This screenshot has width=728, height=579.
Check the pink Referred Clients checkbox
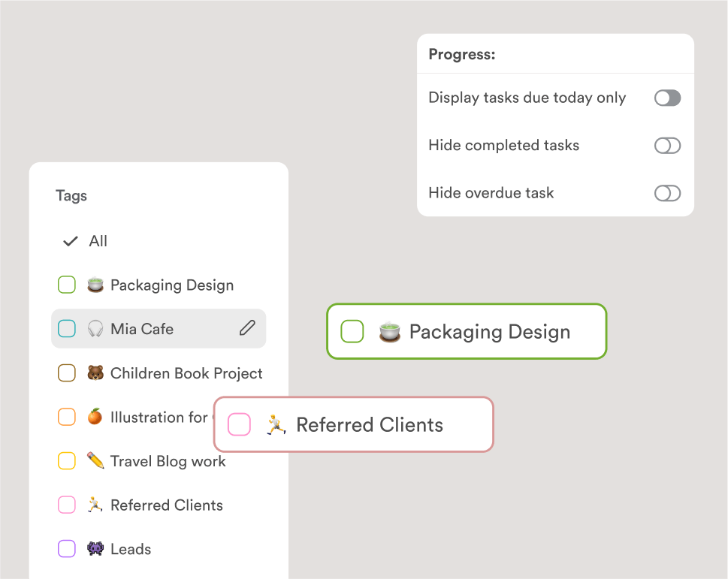point(239,424)
